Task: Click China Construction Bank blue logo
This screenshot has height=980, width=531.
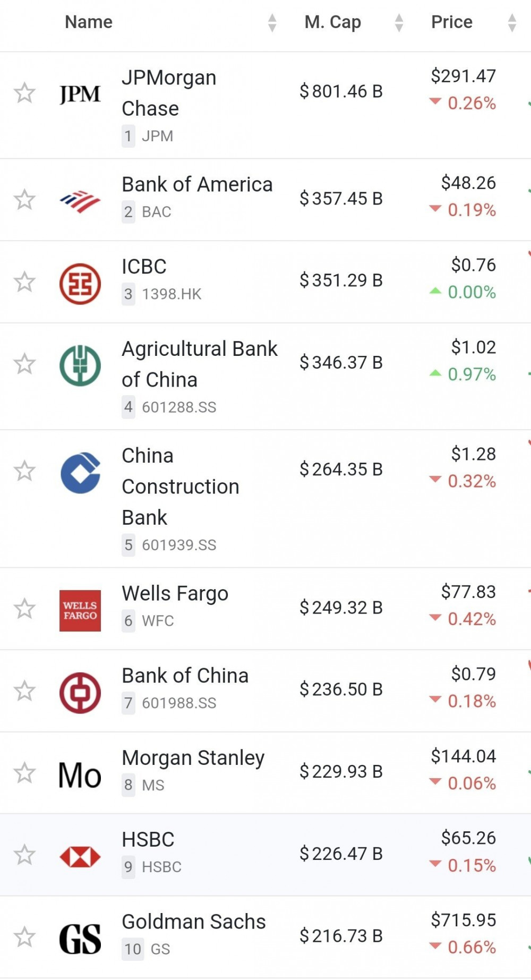Action: pyautogui.click(x=80, y=472)
